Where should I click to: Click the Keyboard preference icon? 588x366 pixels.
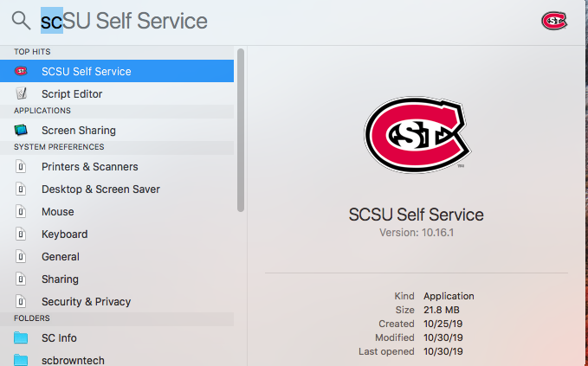[x=21, y=234]
